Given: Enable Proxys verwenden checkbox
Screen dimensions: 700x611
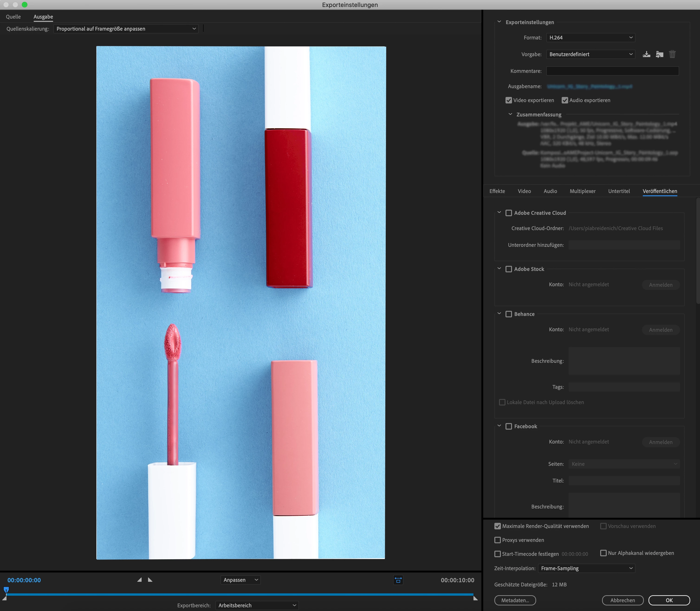Looking at the screenshot, I should (498, 540).
